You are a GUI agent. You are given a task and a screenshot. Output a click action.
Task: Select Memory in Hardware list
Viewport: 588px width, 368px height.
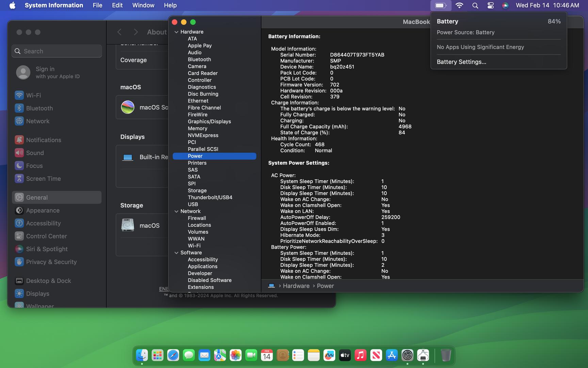click(x=197, y=128)
